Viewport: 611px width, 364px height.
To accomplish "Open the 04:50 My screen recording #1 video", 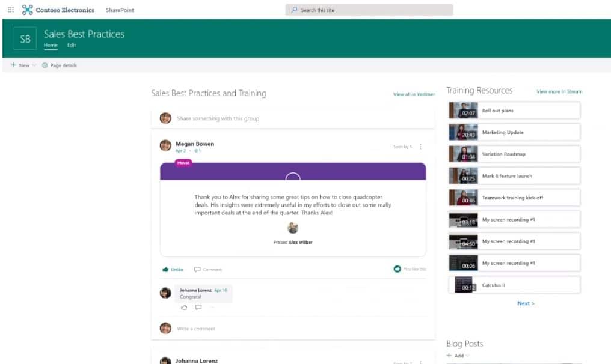I will [x=514, y=241].
